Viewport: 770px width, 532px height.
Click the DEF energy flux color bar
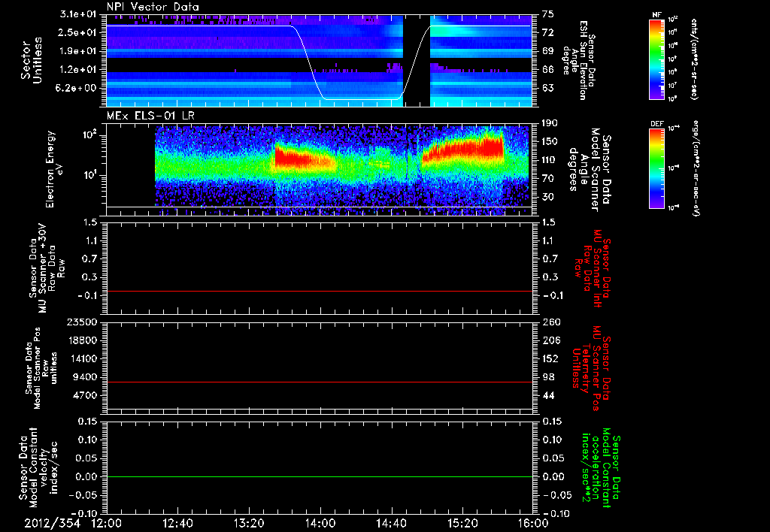click(x=656, y=168)
